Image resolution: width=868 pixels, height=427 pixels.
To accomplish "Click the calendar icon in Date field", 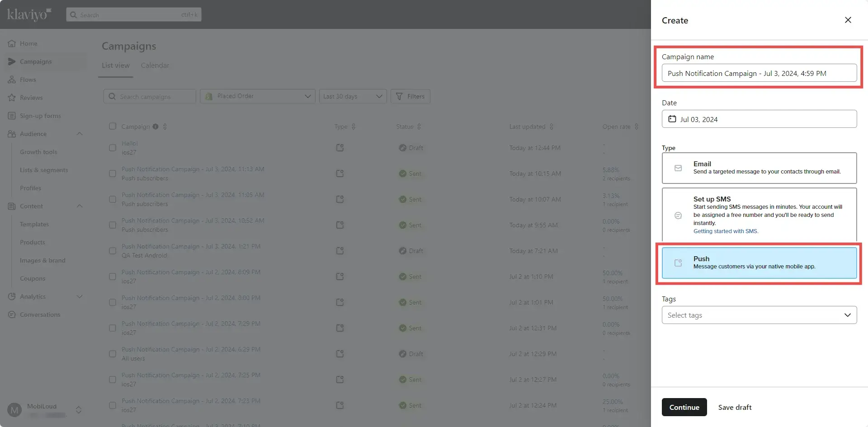I will coord(672,119).
